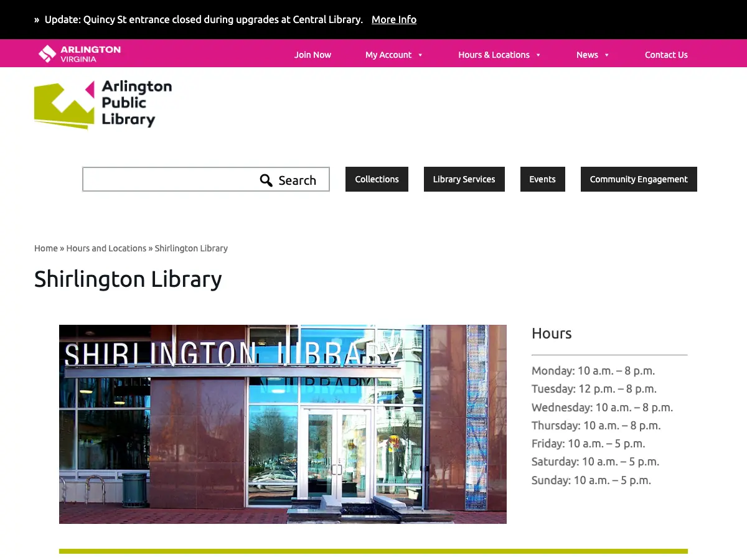The width and height of the screenshot is (747, 560).
Task: Expand the My Account dropdown arrow
Action: (x=420, y=55)
